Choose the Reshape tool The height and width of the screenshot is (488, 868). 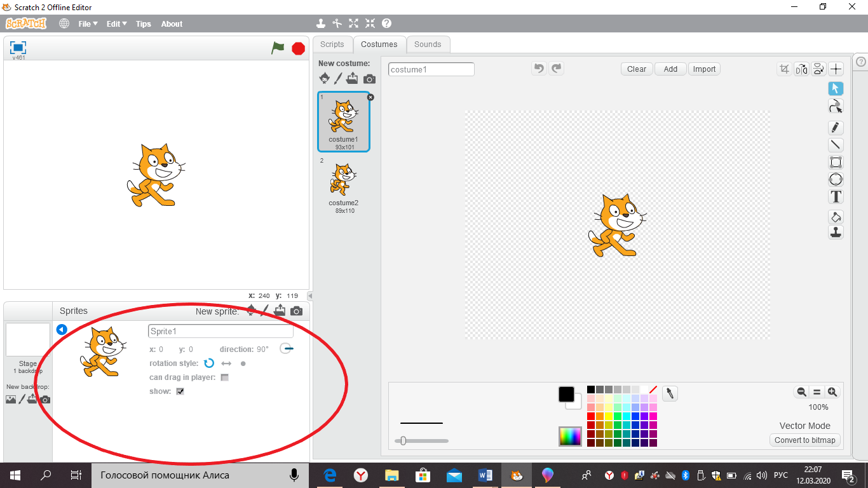pos(836,106)
